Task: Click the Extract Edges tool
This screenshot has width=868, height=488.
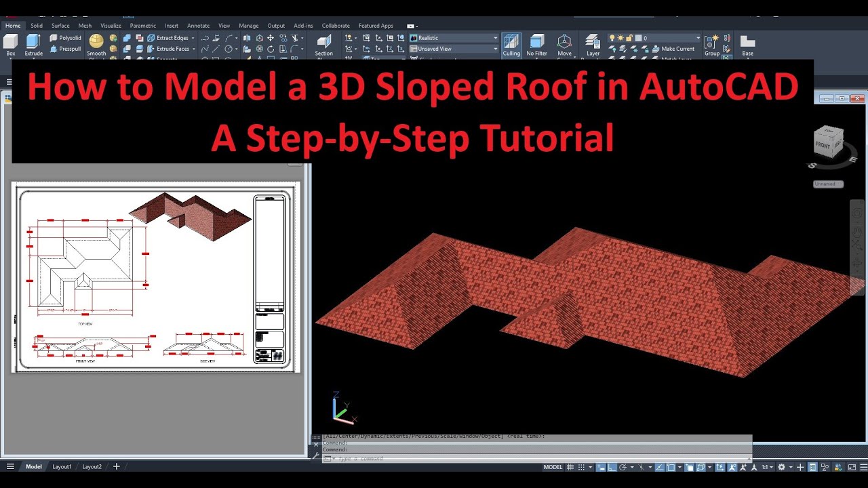Action: [x=167, y=38]
